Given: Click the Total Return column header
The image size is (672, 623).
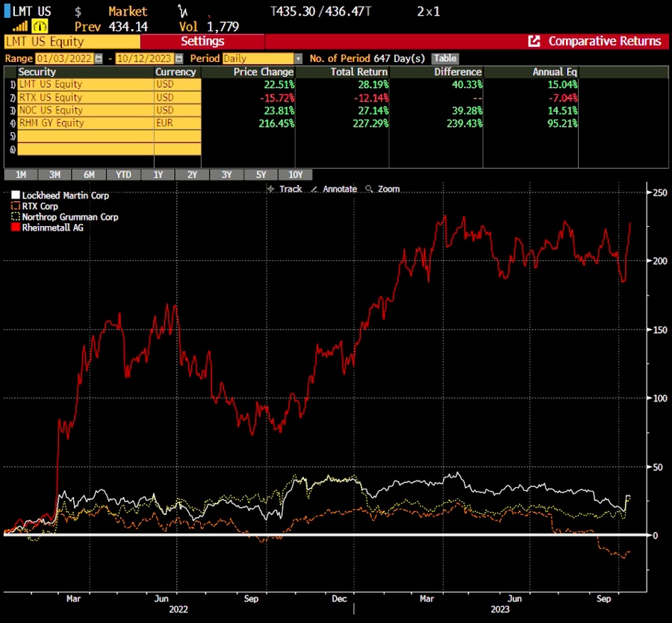Looking at the screenshot, I should coord(358,72).
